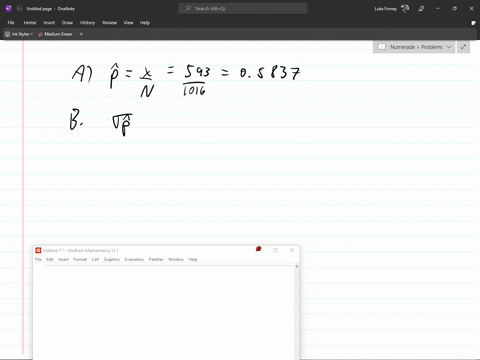Click the notebook icon beside Numerade > Problems
480x360 pixels.
pyautogui.click(x=382, y=47)
